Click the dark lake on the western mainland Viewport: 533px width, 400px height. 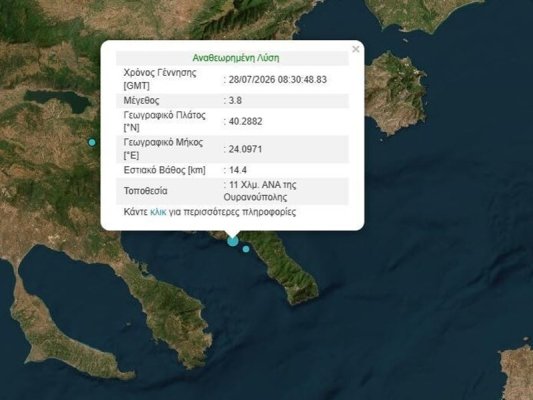click(58, 100)
